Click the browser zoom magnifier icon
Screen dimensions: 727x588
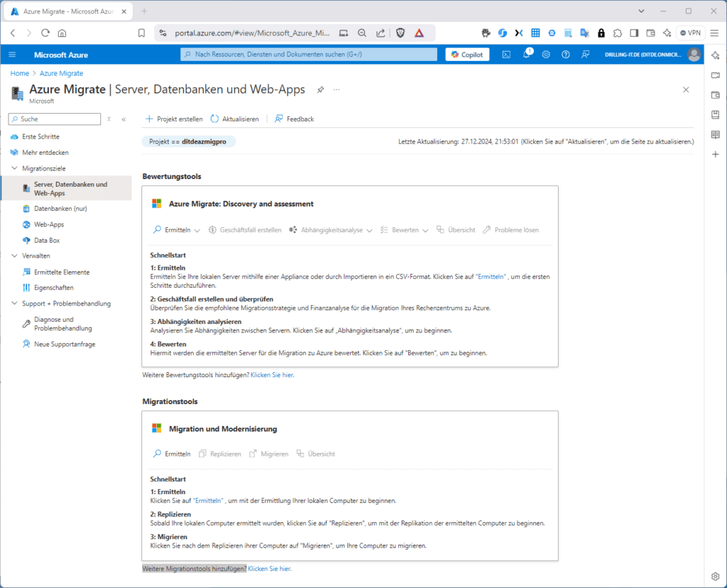tap(362, 33)
